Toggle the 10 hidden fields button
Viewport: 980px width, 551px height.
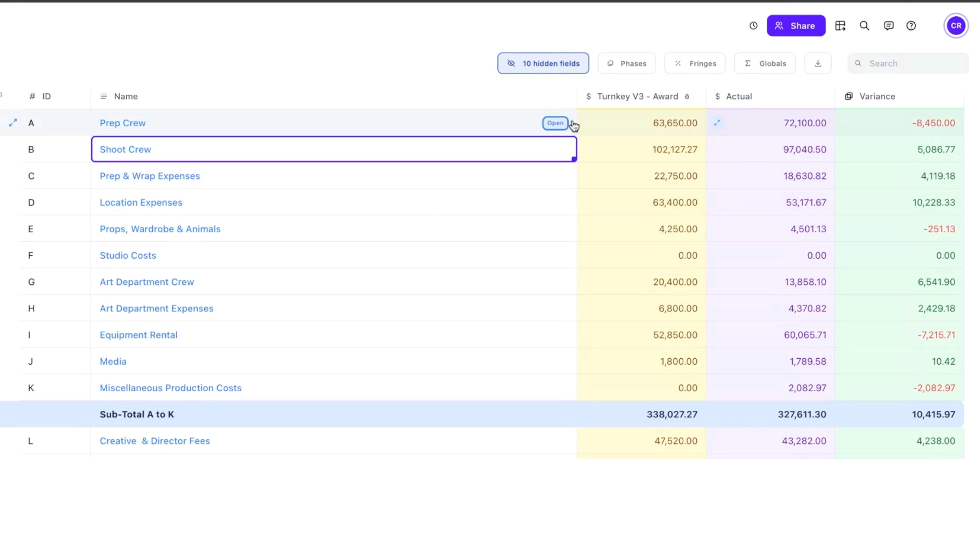[x=543, y=64]
